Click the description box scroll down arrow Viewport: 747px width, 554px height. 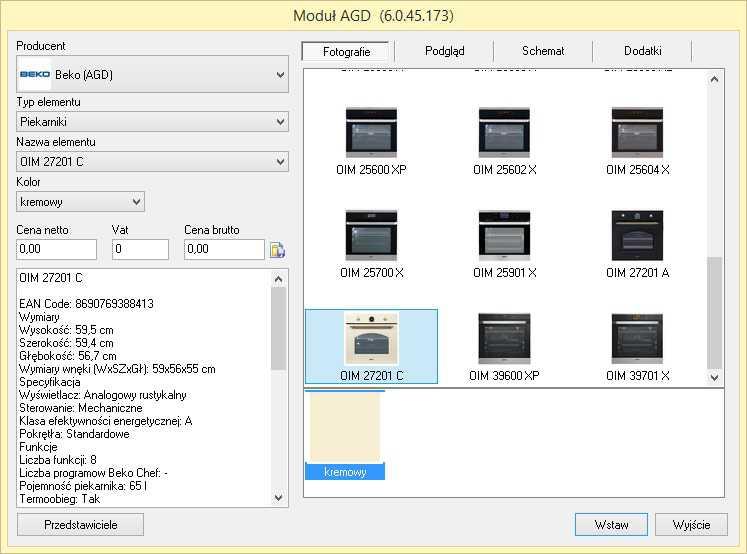(x=279, y=498)
